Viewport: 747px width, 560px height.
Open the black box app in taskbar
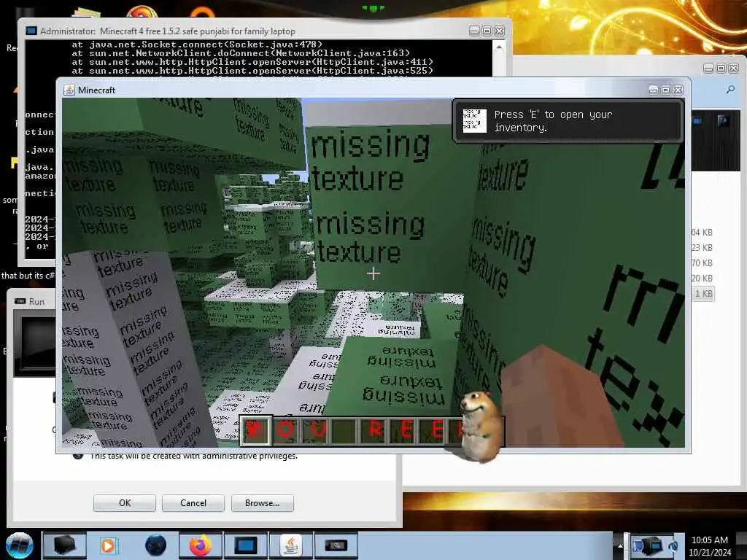[x=64, y=545]
